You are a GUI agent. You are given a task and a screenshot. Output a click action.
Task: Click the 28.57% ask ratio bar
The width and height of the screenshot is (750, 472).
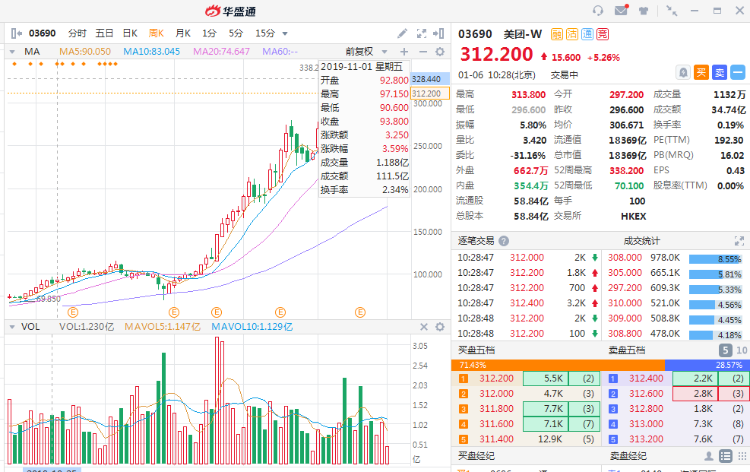pos(707,365)
